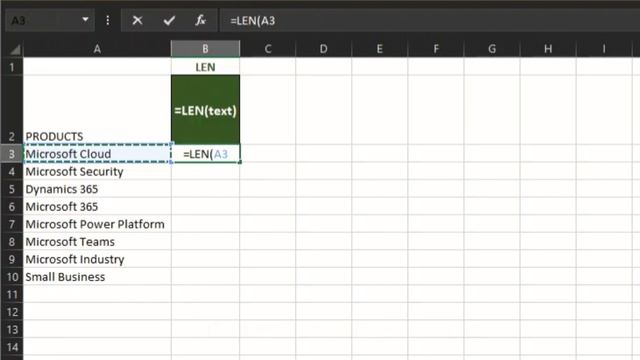Click the Dynamics 365 cell

point(97,189)
